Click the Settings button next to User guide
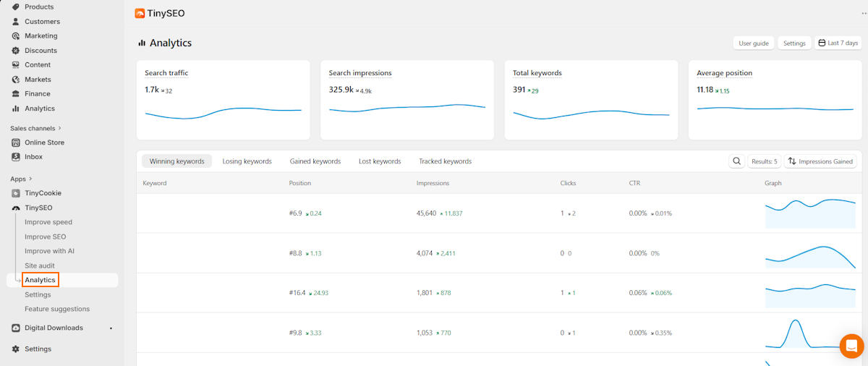 coord(794,43)
